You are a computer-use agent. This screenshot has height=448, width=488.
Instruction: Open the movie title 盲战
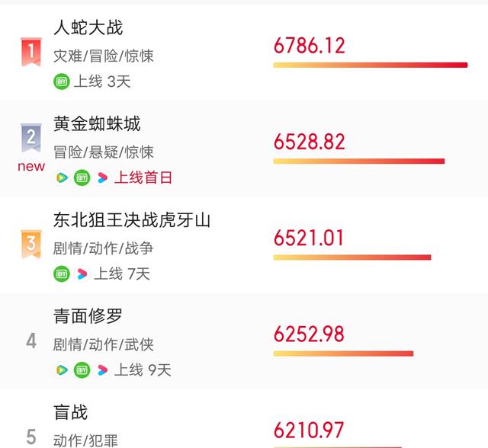point(70,412)
